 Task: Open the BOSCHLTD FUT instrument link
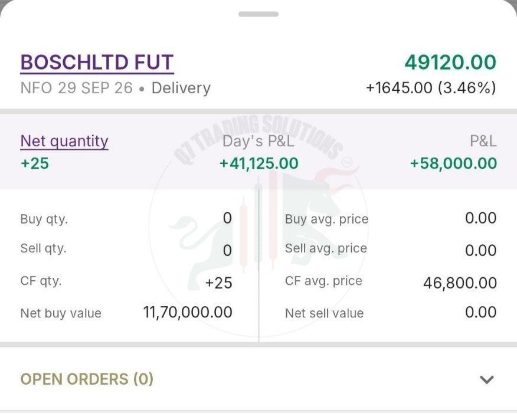pyautogui.click(x=97, y=63)
